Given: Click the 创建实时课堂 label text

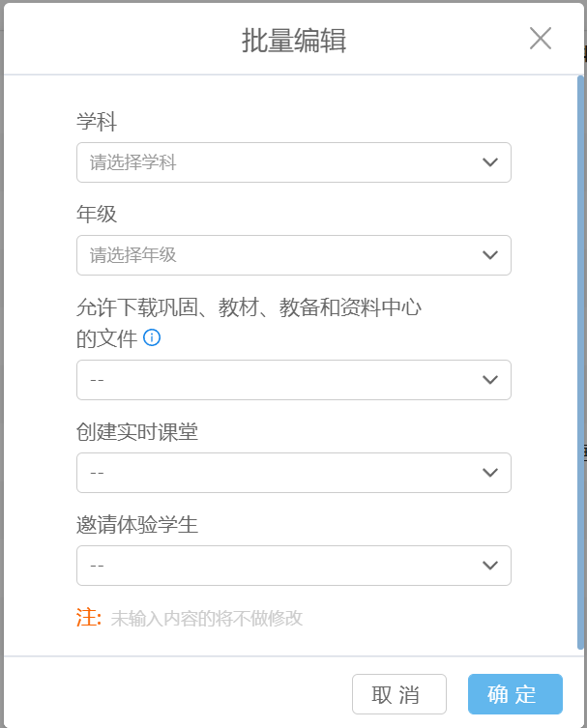Looking at the screenshot, I should [137, 432].
